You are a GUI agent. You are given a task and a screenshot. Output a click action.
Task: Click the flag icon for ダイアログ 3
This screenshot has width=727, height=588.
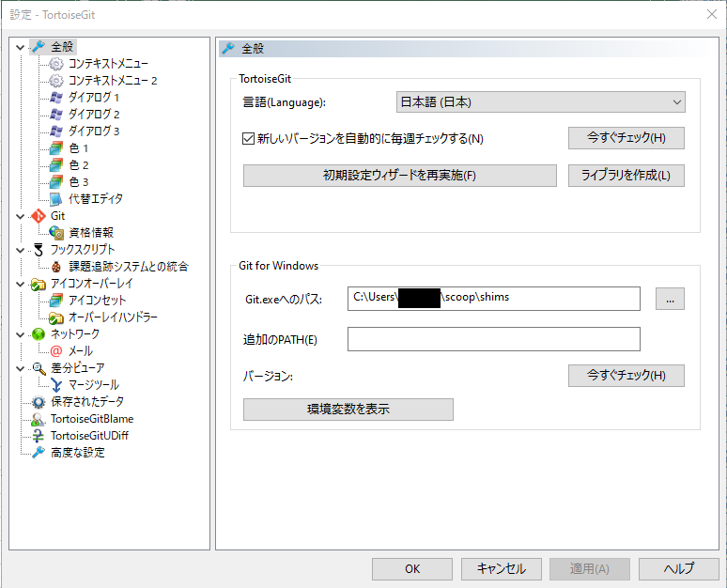coord(56,132)
